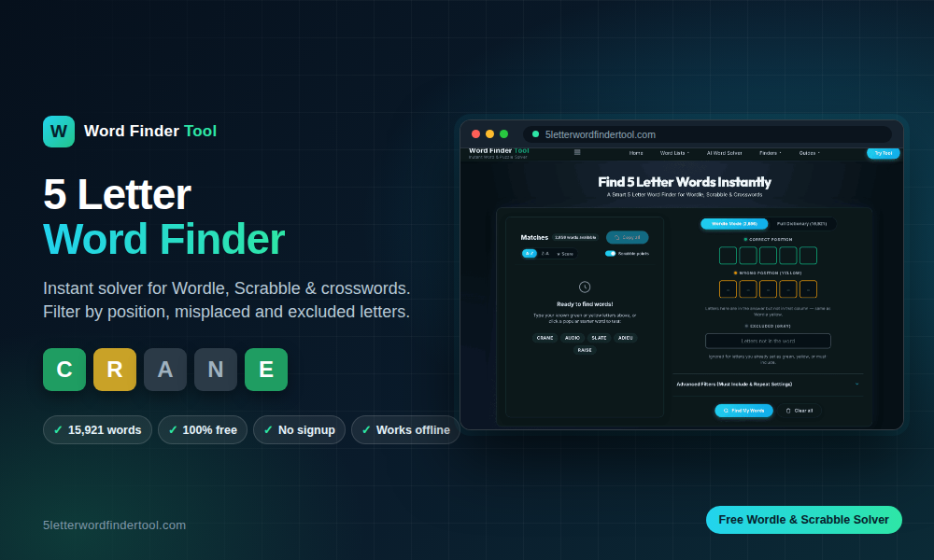Open the Word Lists dropdown menu
Screen dimensions: 934x560
[674, 153]
